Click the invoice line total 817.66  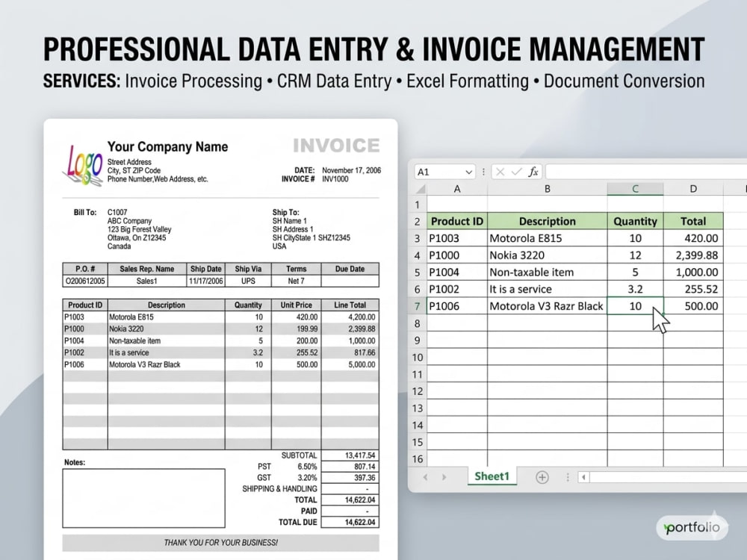click(365, 353)
